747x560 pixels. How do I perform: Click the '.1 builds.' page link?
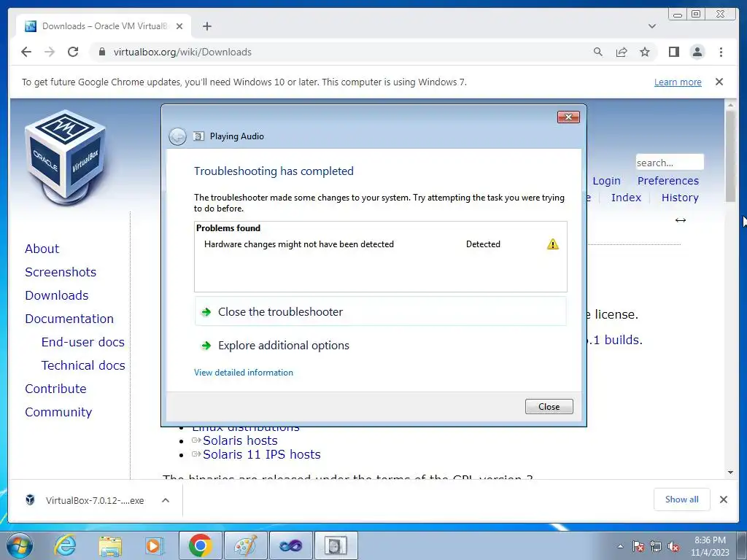(x=614, y=340)
